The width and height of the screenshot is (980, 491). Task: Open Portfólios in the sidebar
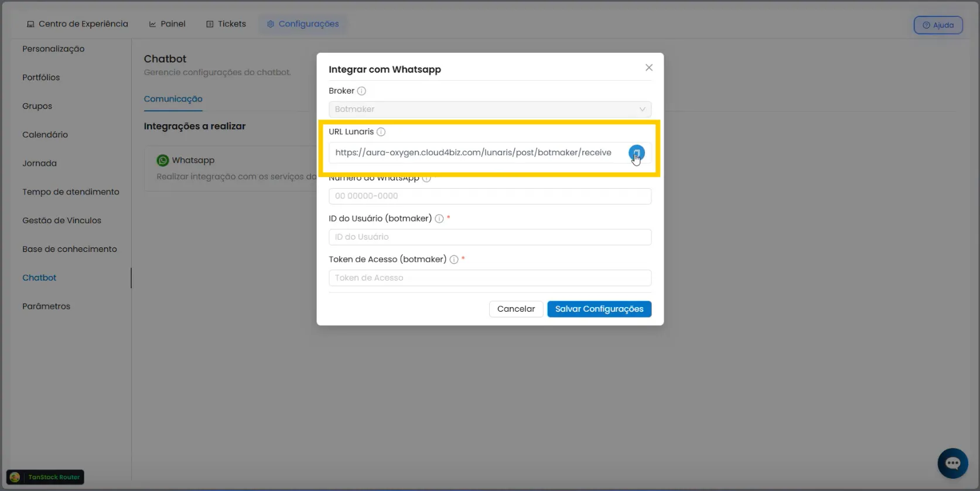[x=41, y=77]
